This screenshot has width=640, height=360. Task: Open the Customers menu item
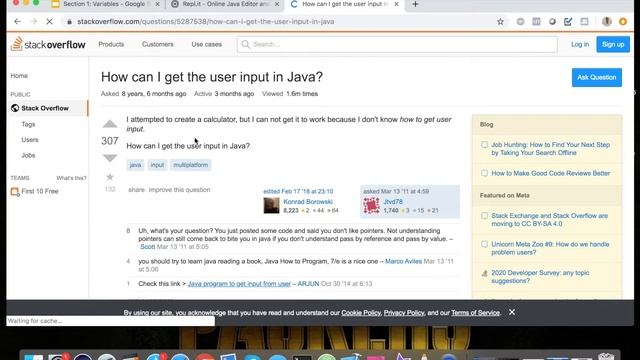(x=158, y=44)
